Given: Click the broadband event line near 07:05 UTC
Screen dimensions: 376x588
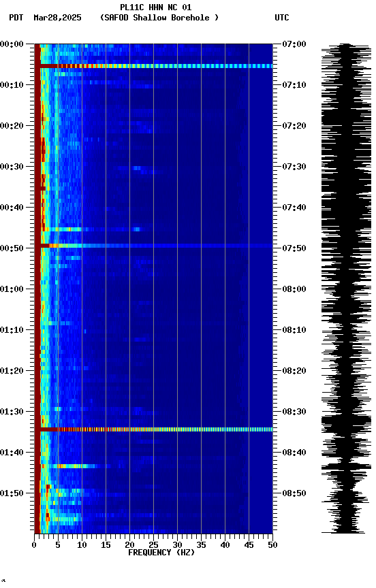Looking at the screenshot, I should tap(153, 66).
